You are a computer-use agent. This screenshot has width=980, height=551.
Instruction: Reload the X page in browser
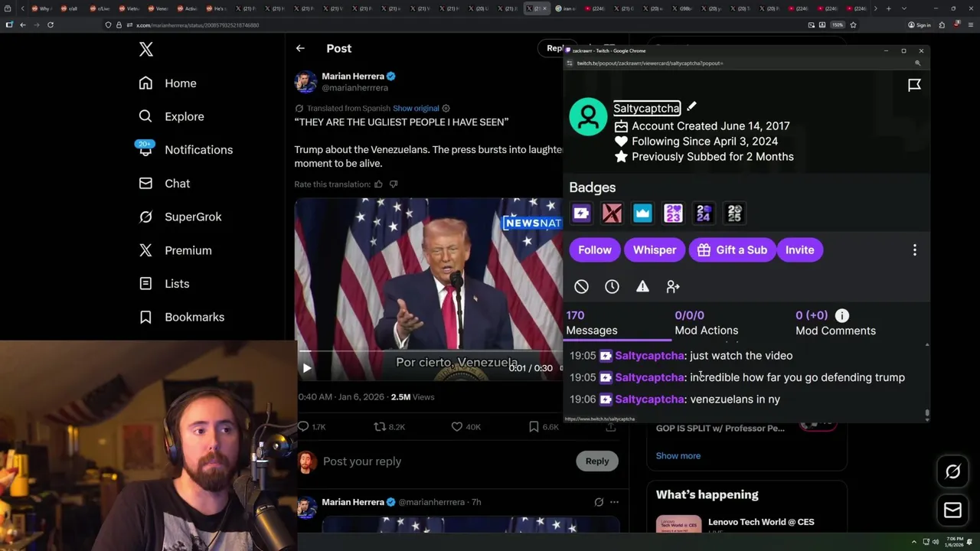pyautogui.click(x=51, y=24)
